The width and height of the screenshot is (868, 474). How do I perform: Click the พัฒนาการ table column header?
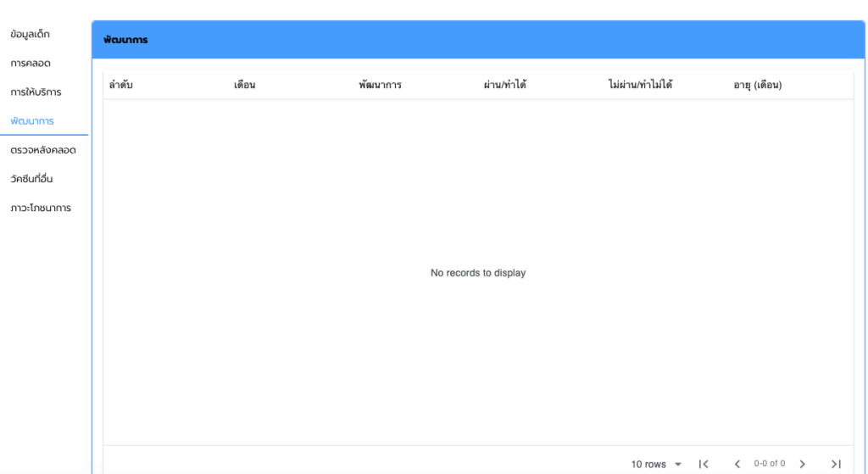point(380,85)
